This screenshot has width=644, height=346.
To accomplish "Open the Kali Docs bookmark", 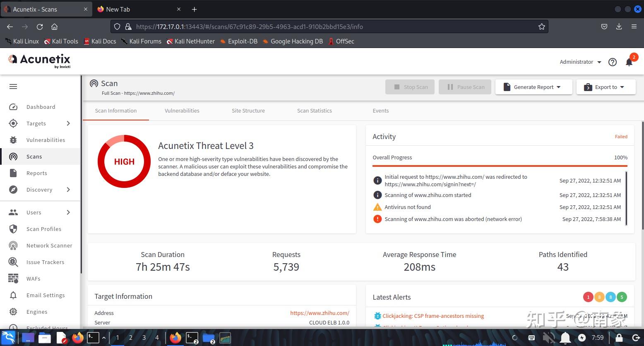I will [x=100, y=41].
